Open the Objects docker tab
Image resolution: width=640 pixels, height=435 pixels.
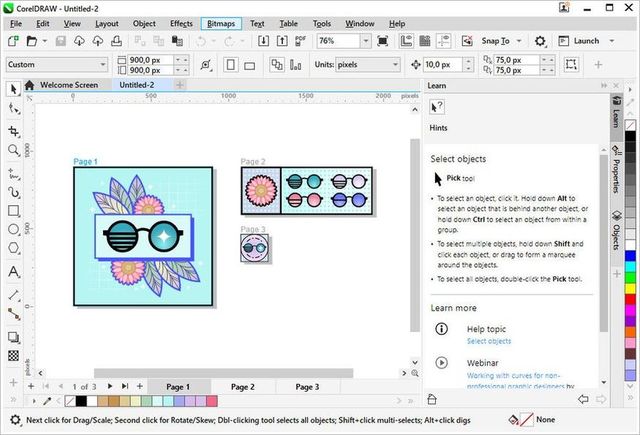click(615, 231)
